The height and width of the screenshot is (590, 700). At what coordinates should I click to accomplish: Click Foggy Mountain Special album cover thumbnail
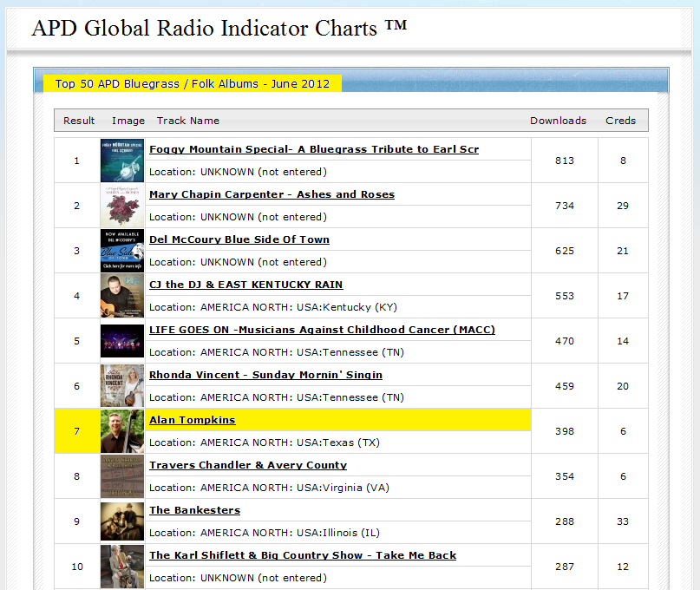[122, 161]
